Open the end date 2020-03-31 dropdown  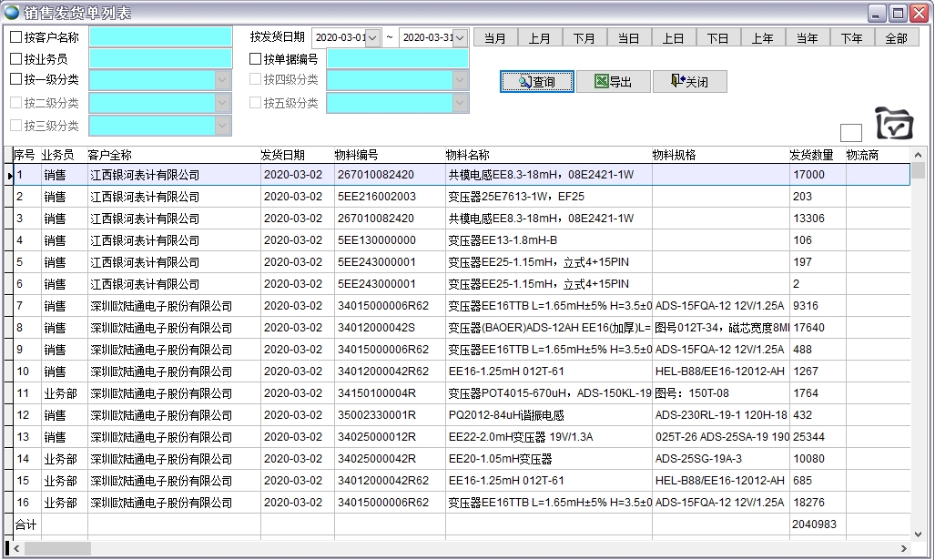(460, 37)
